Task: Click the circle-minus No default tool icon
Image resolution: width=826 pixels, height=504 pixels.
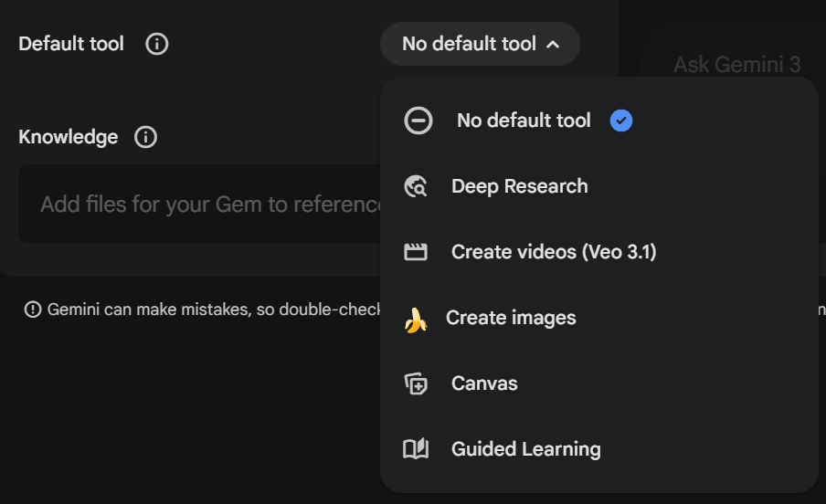Action: tap(418, 121)
